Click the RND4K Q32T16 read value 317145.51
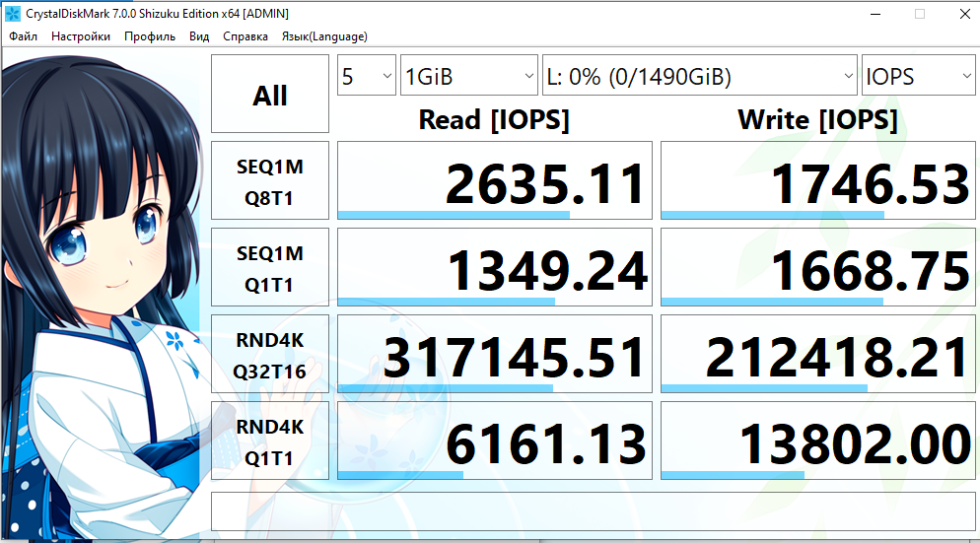Image resolution: width=980 pixels, height=543 pixels. click(x=494, y=355)
